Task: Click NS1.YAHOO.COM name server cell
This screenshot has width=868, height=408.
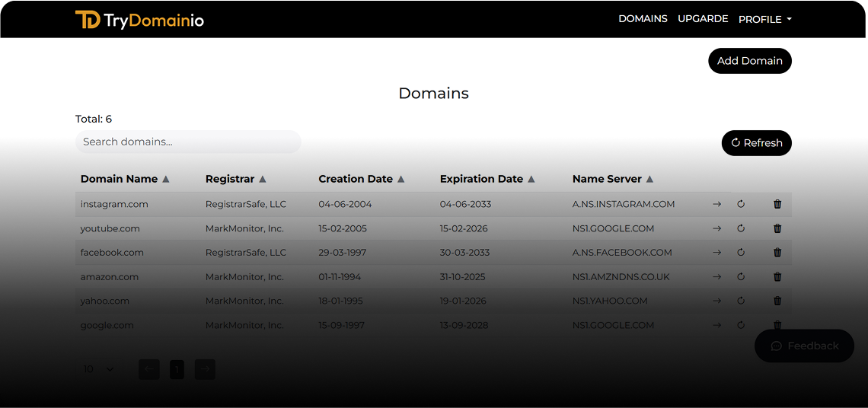Action: pyautogui.click(x=610, y=301)
